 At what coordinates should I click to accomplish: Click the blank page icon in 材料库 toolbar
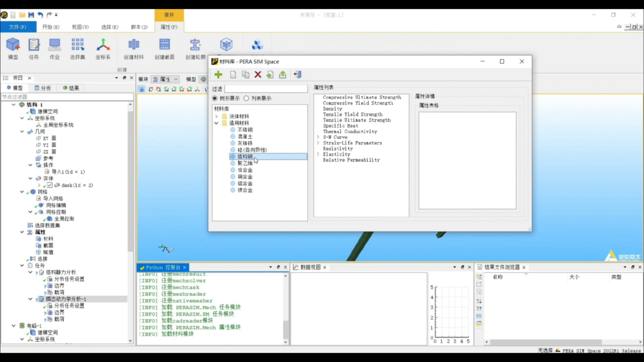pos(233,75)
